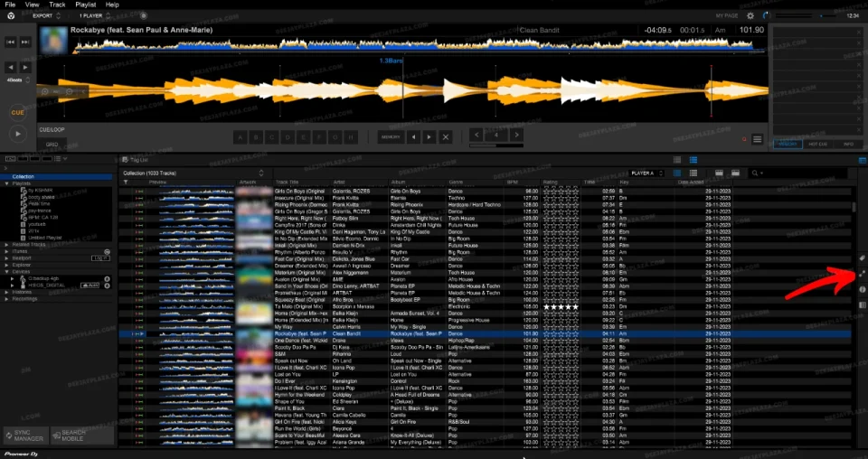Toggle blue split-window icon at far right
Screen dimensions: 868x459
coord(863,160)
